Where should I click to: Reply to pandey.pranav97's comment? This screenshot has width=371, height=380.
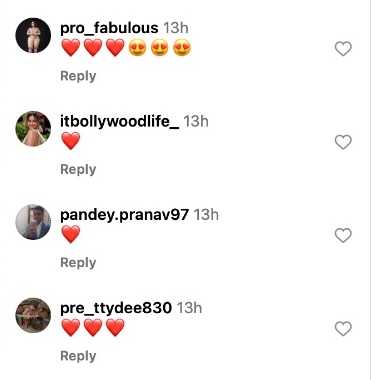78,263
